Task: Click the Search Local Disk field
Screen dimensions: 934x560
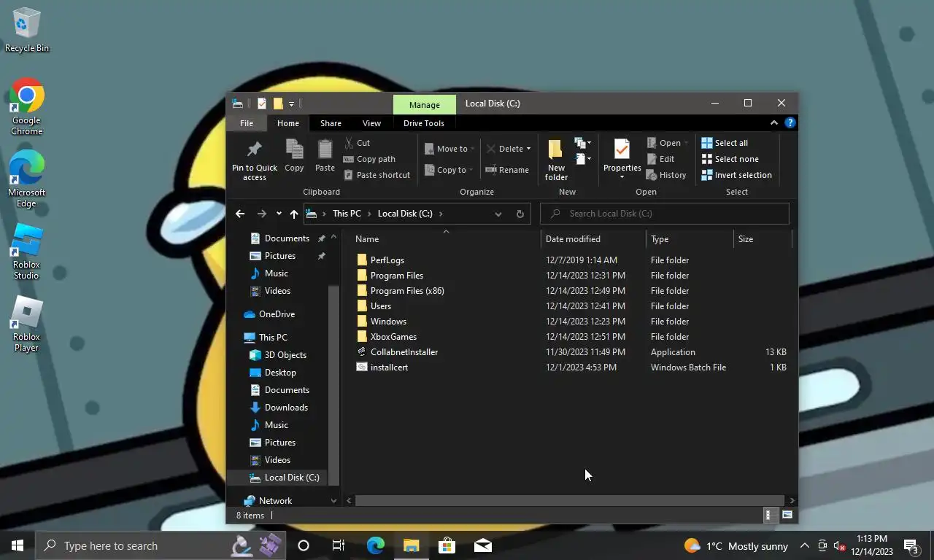Action: tap(665, 214)
